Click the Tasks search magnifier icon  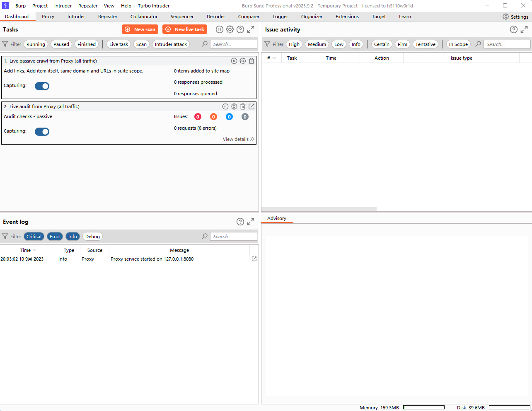point(205,44)
